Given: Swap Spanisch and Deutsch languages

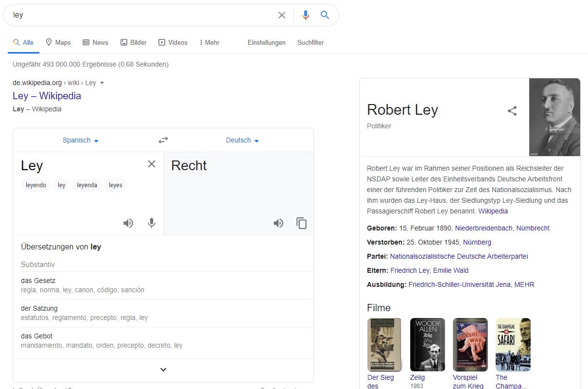Looking at the screenshot, I should (x=163, y=140).
